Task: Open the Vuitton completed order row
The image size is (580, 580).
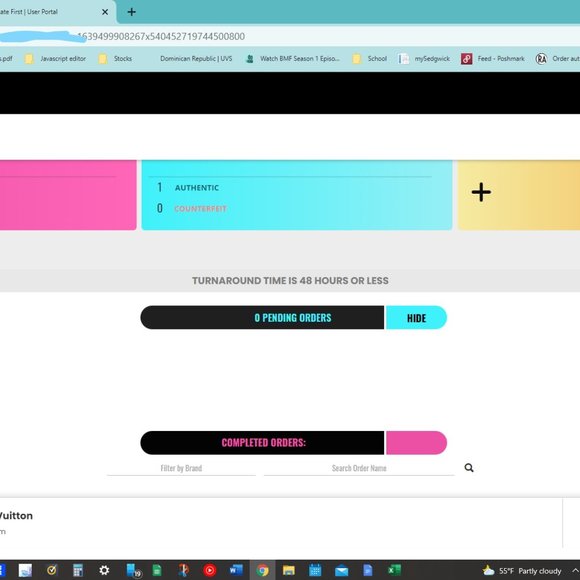Action: pyautogui.click(x=281, y=522)
